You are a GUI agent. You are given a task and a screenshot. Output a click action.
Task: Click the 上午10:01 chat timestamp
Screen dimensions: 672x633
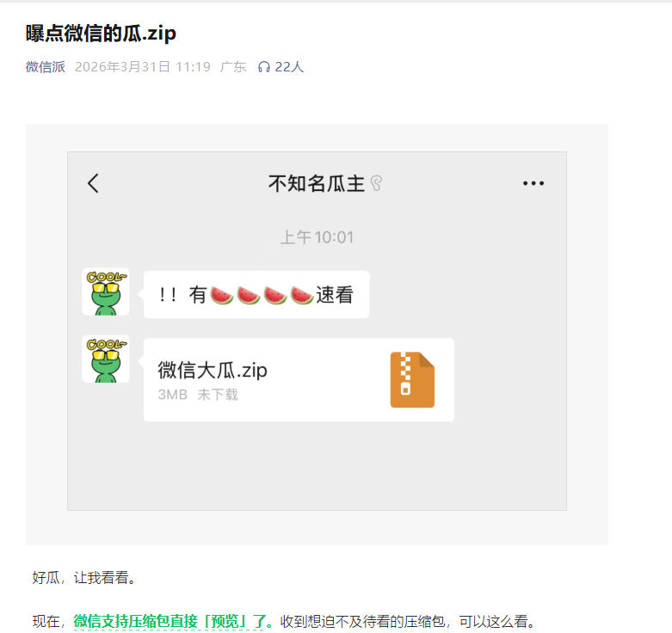[x=318, y=237]
